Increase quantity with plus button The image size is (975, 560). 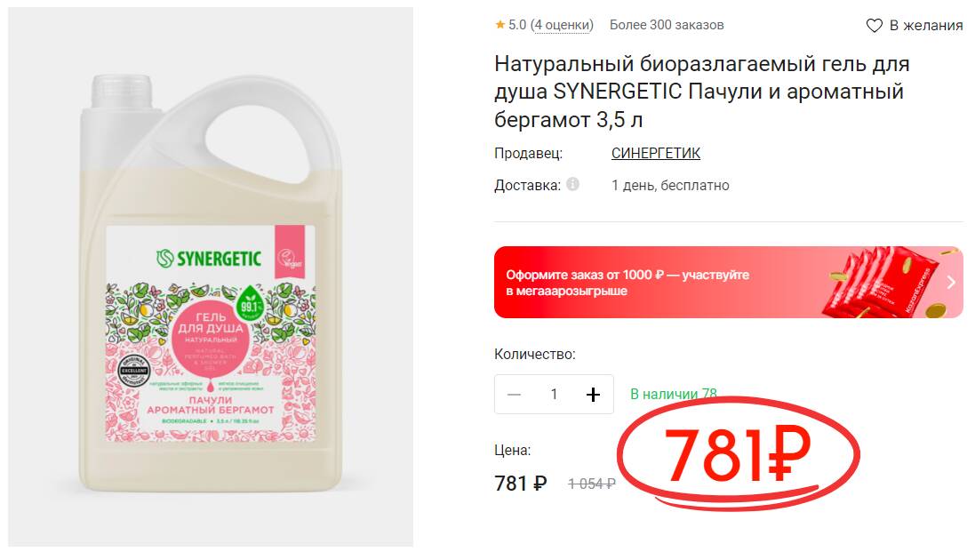click(x=593, y=395)
